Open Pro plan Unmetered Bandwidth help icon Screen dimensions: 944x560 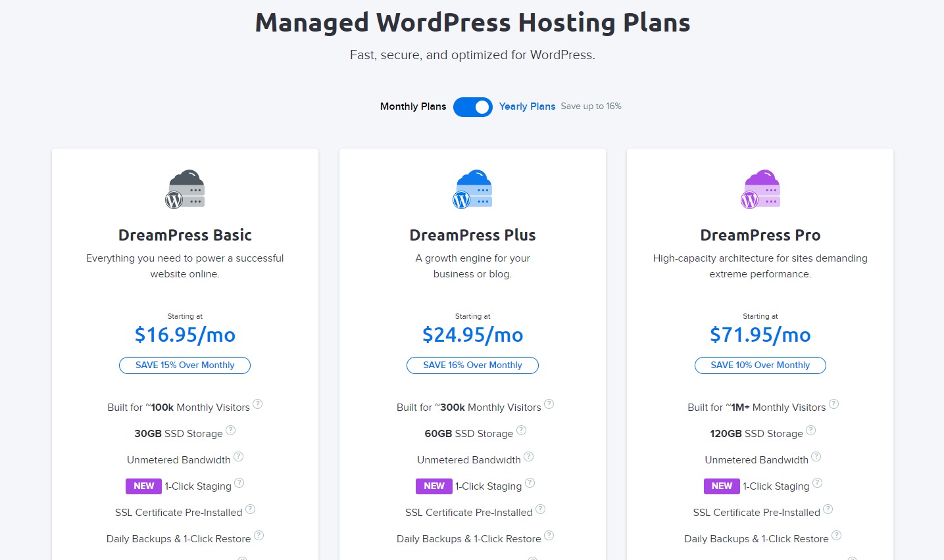coord(816,457)
